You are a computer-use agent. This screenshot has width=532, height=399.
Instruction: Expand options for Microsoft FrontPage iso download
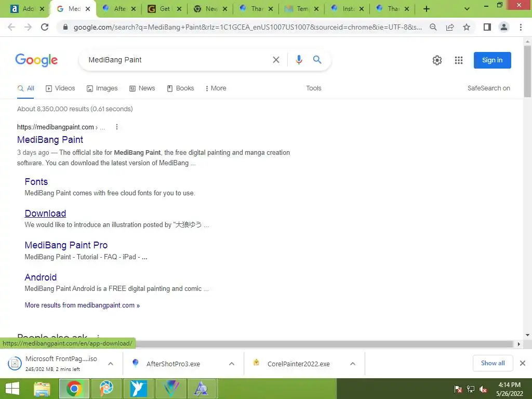pyautogui.click(x=111, y=364)
